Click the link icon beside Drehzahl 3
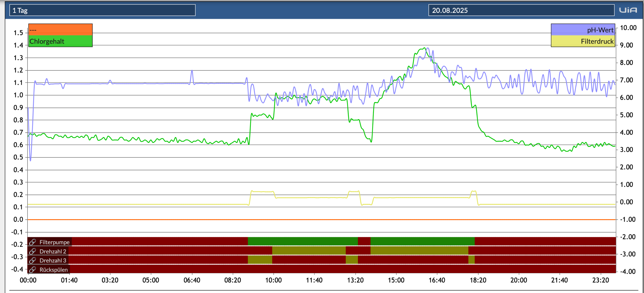Image resolution: width=644 pixels, height=293 pixels. point(32,260)
